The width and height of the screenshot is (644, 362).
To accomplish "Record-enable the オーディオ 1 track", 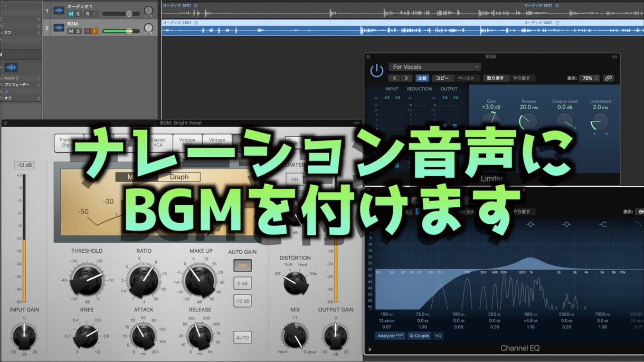I will click(x=87, y=14).
